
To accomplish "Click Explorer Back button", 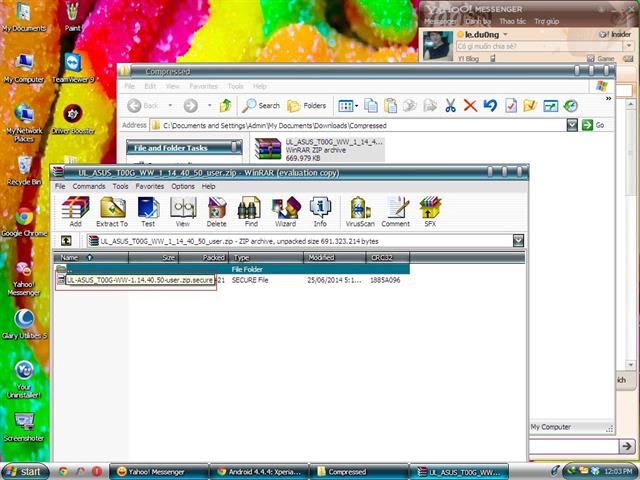I will 143,106.
